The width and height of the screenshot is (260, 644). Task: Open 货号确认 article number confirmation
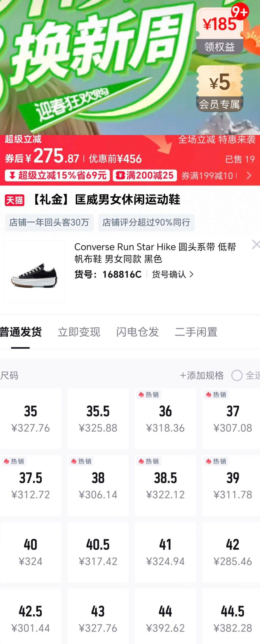(172, 274)
